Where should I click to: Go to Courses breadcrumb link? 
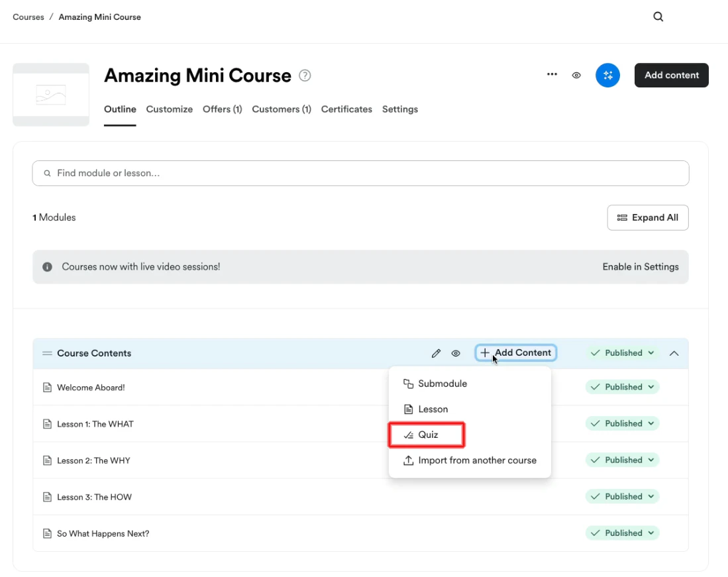point(28,17)
